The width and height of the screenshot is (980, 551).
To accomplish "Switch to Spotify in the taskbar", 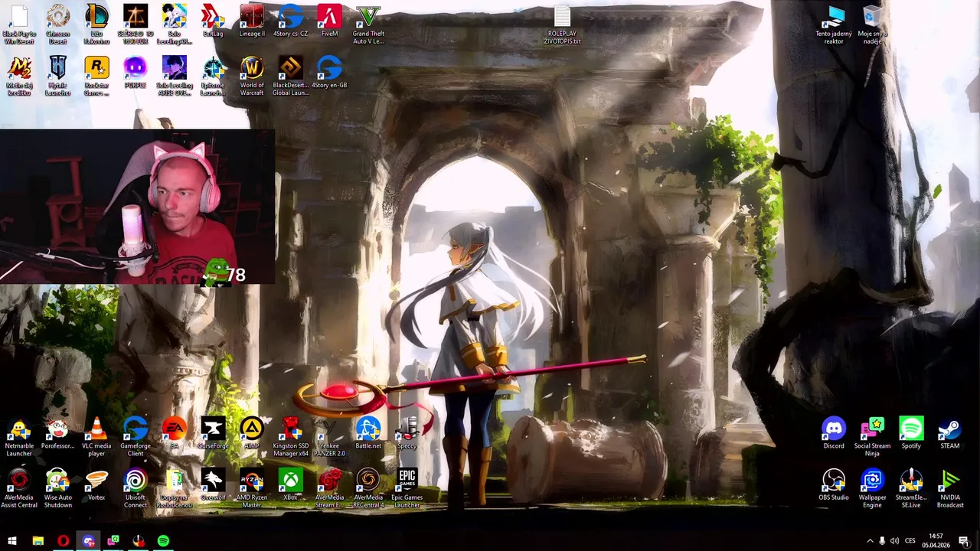I will click(163, 541).
